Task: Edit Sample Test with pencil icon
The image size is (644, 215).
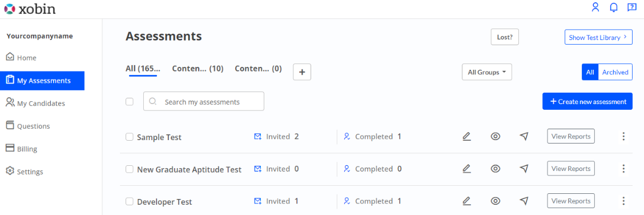Action: coord(466,137)
